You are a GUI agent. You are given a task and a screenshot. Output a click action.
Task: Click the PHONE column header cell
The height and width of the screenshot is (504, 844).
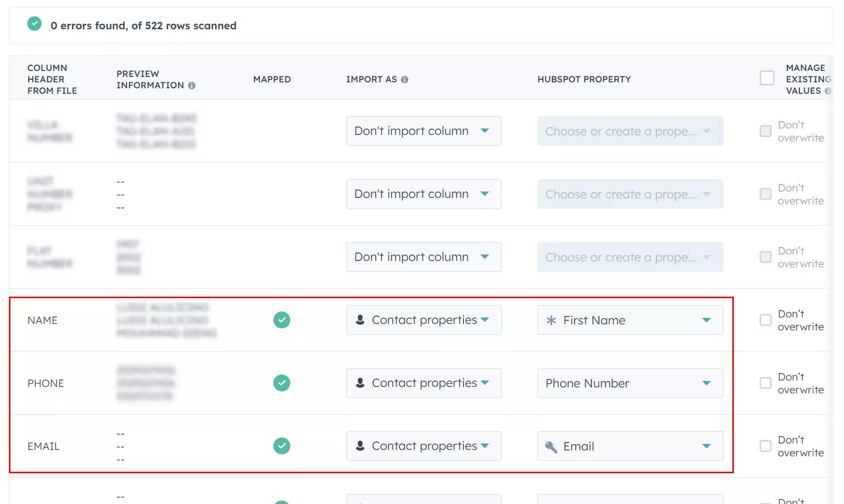[x=46, y=383]
